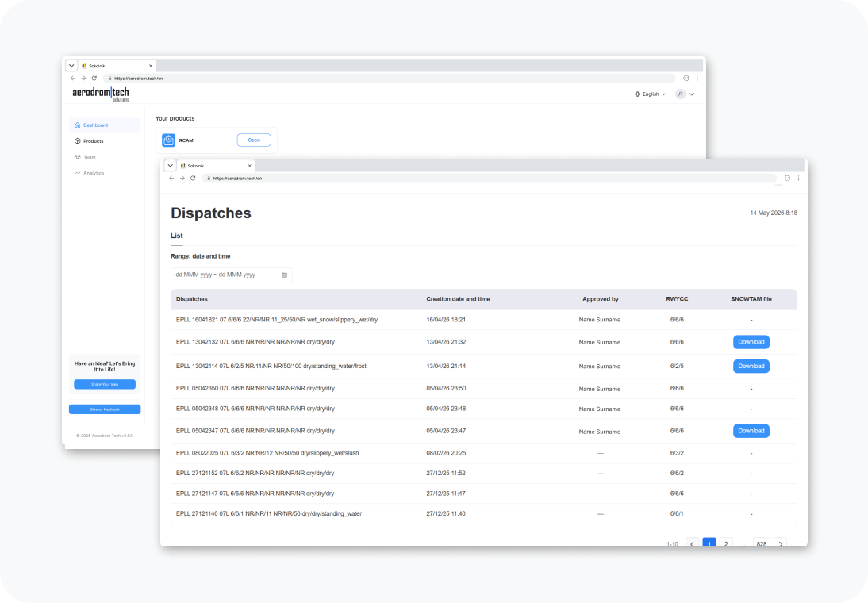
Task: Go to pagination page 2
Action: [x=726, y=543]
